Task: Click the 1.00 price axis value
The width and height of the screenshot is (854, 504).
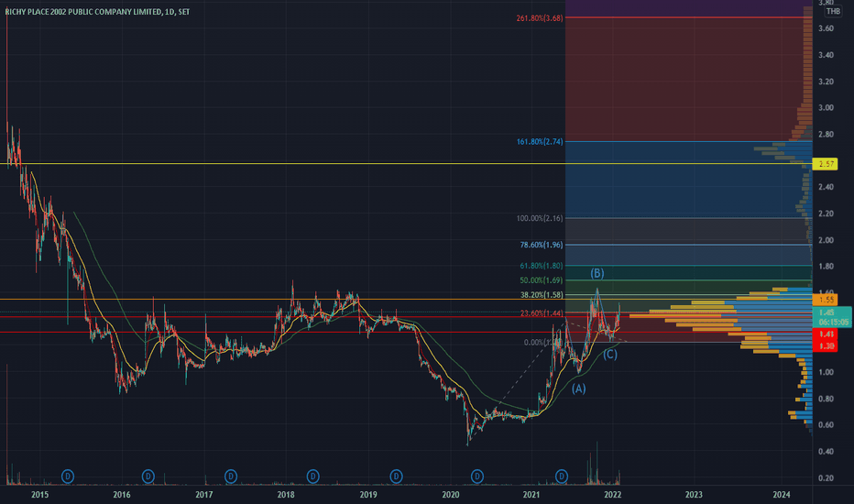Action: [826, 372]
